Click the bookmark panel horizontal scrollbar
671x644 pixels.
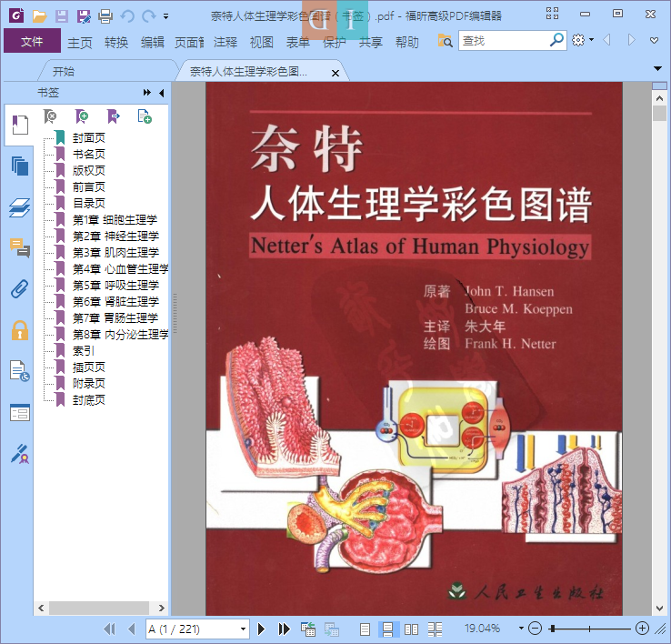(99, 608)
